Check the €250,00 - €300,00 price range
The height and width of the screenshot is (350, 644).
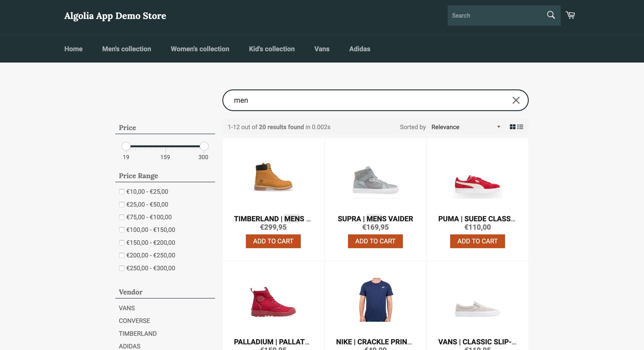point(122,268)
